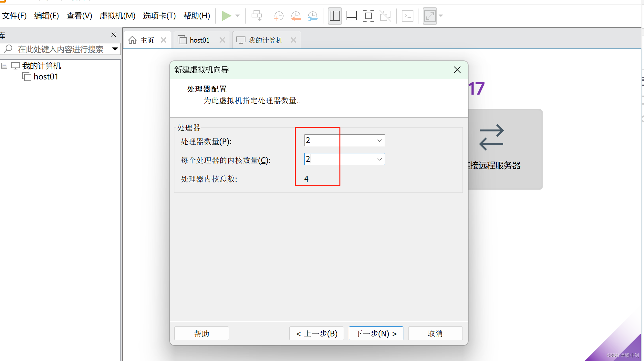
Task: Expand the power options dropdown arrow
Action: 238,15
